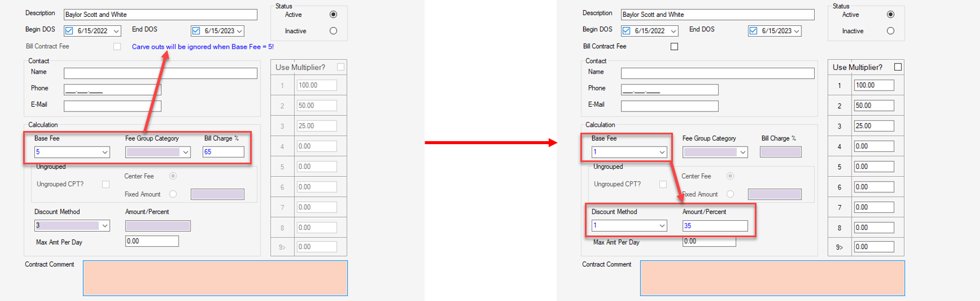
Task: Select Active status radio in right form
Action: click(891, 14)
